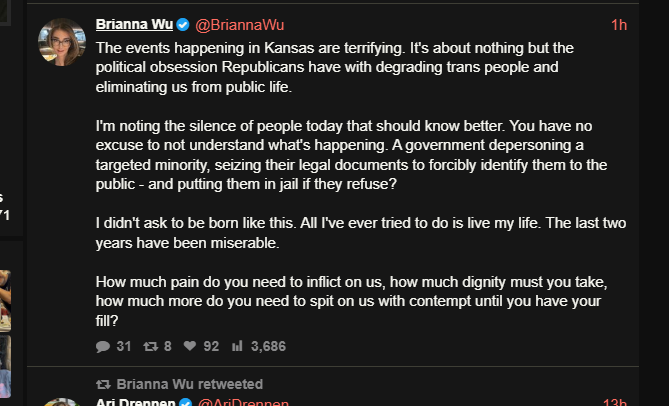Click the heart icon beside 92
The height and width of the screenshot is (406, 669).
pos(190,346)
